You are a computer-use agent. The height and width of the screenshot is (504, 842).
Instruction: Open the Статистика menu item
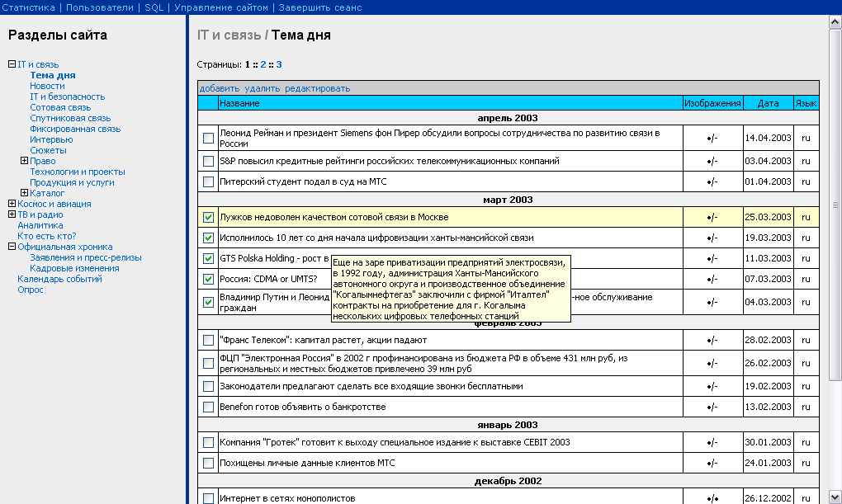pyautogui.click(x=28, y=7)
